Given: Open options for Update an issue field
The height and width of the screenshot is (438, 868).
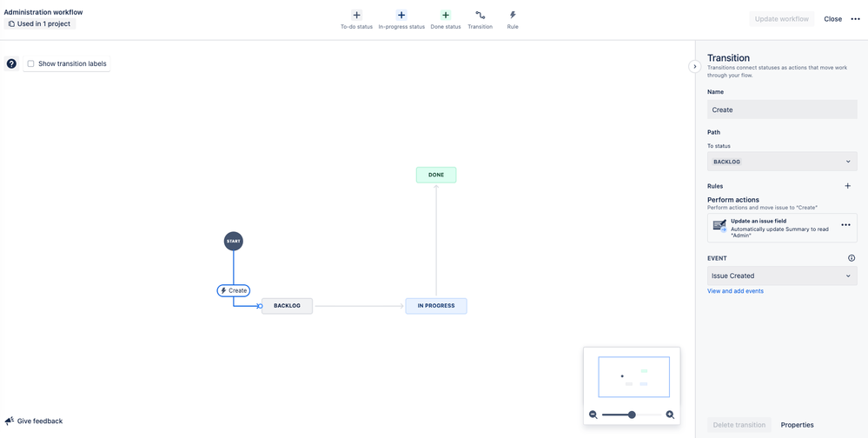Looking at the screenshot, I should 845,225.
